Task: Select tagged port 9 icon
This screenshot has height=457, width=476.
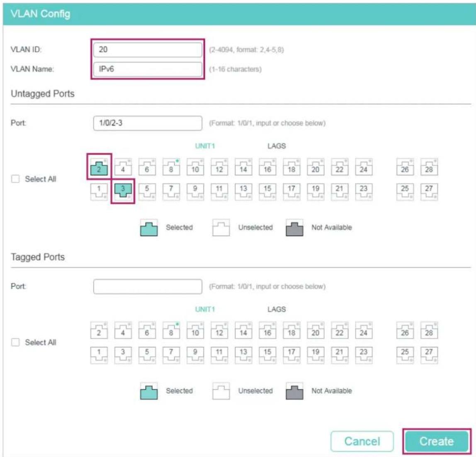Action: [x=195, y=355]
